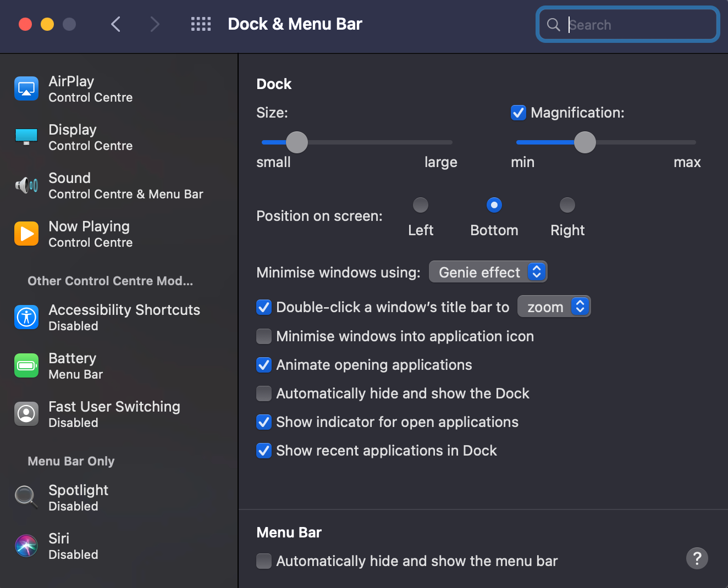
Task: Select Fast User Switching sidebar item
Action: (x=114, y=414)
